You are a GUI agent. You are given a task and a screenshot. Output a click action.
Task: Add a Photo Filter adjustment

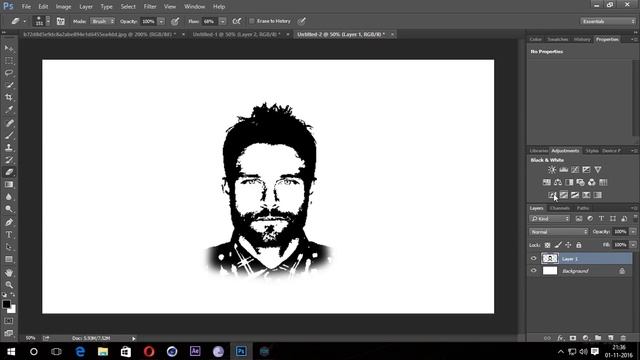pyautogui.click(x=580, y=182)
